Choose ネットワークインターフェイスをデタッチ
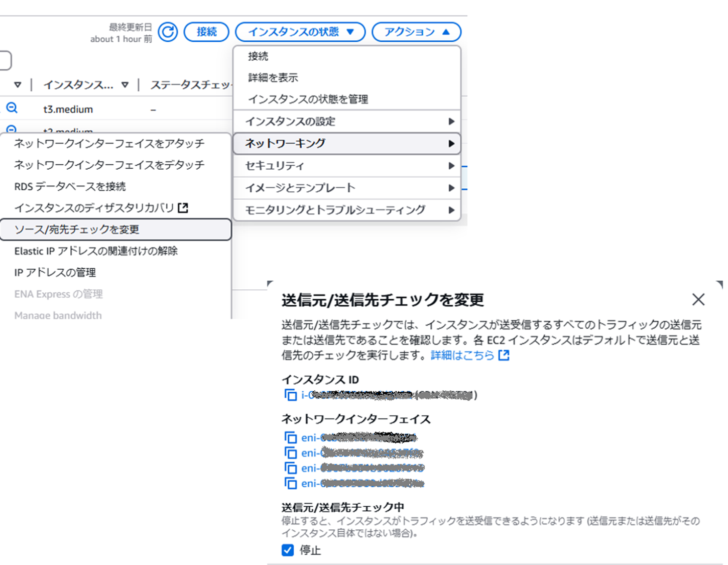The height and width of the screenshot is (565, 728). point(115,165)
